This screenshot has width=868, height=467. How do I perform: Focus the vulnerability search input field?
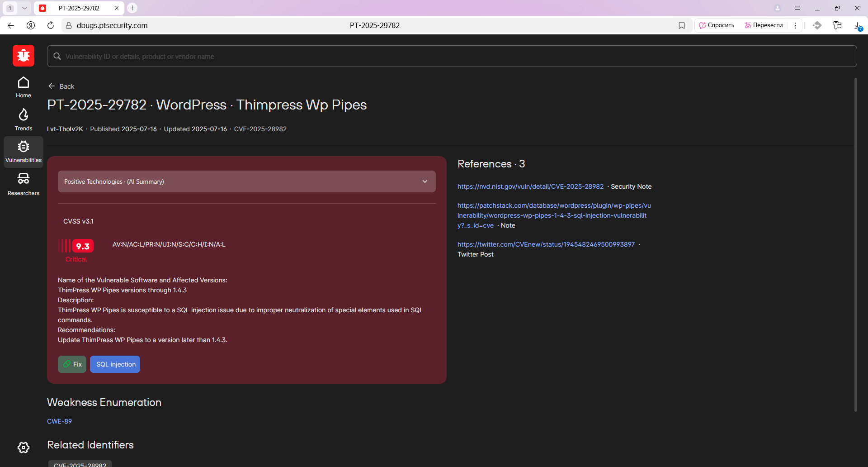(x=452, y=56)
